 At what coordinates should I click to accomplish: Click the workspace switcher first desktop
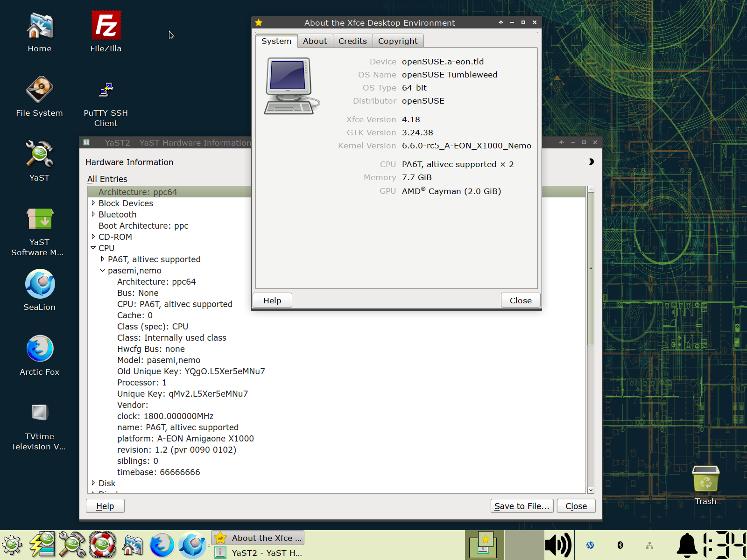pos(485,545)
